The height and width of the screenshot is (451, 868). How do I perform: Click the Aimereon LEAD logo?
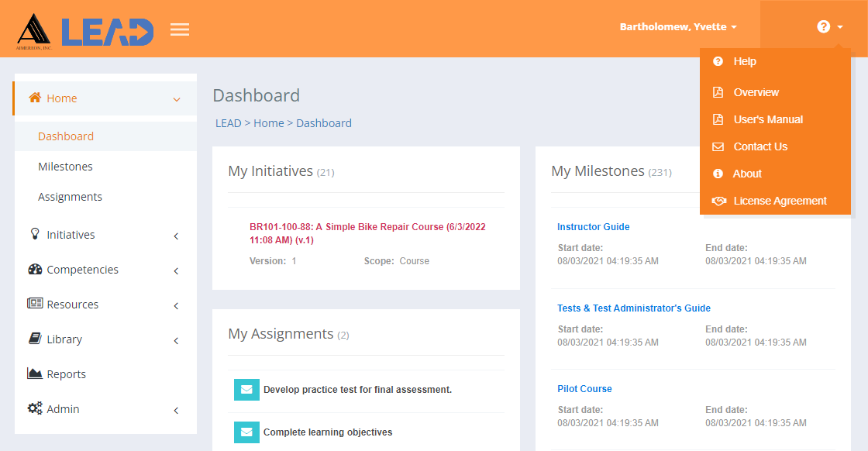85,32
